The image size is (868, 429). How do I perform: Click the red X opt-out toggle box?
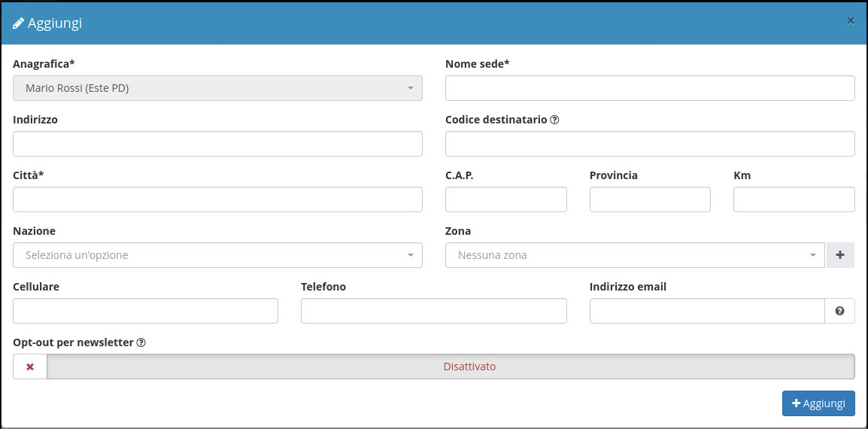click(x=30, y=367)
